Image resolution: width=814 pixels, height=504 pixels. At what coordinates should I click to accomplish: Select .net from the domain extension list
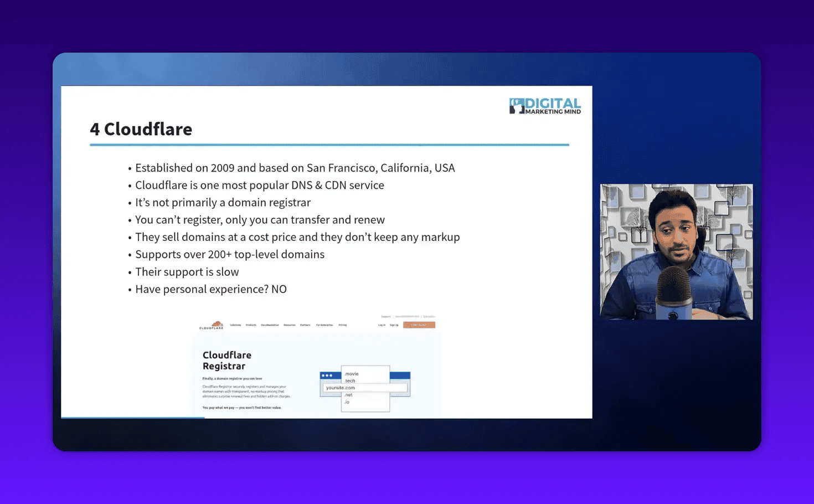348,395
